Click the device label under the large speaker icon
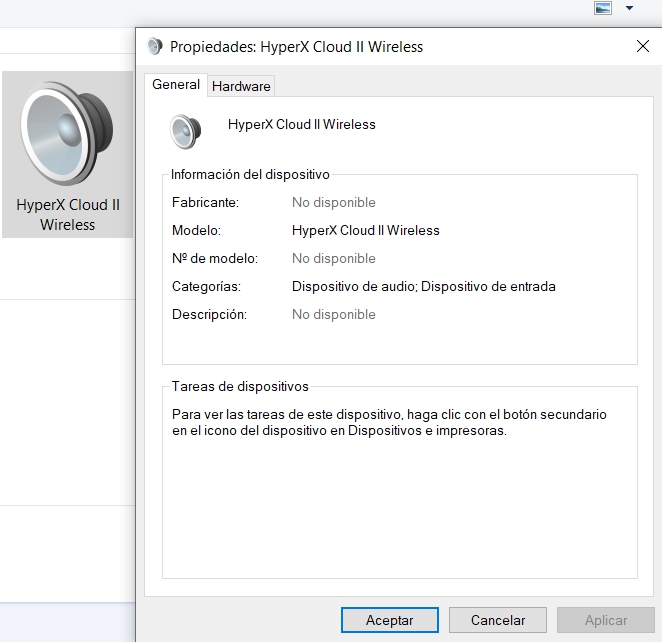Viewport: 662px width, 642px height. pos(68,214)
